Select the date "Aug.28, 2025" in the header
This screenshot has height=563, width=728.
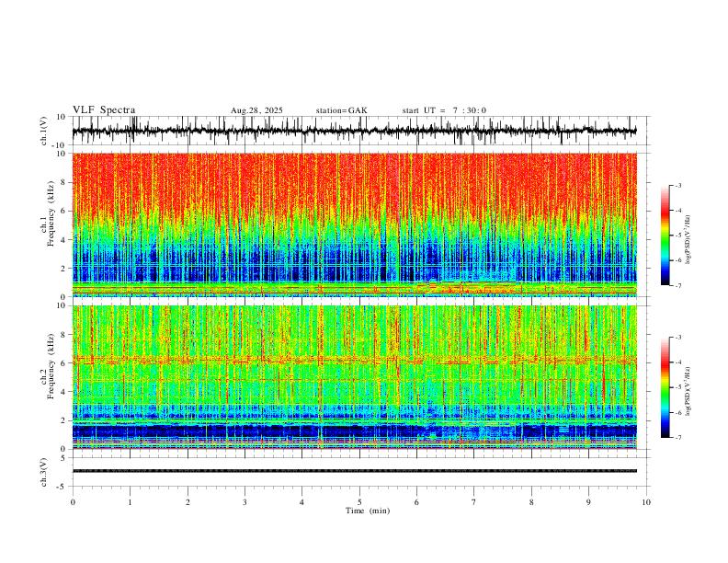256,110
